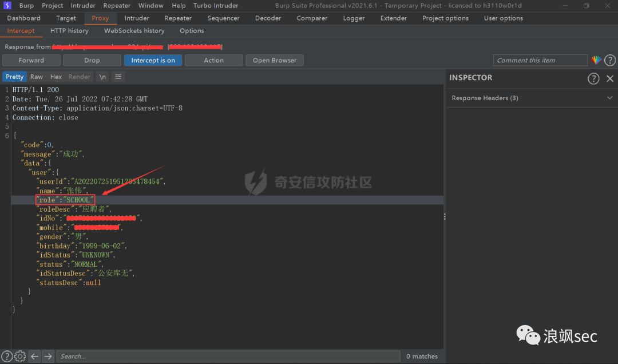This screenshot has height=364, width=618.
Task: Go to previous search match arrow
Action: coord(35,356)
